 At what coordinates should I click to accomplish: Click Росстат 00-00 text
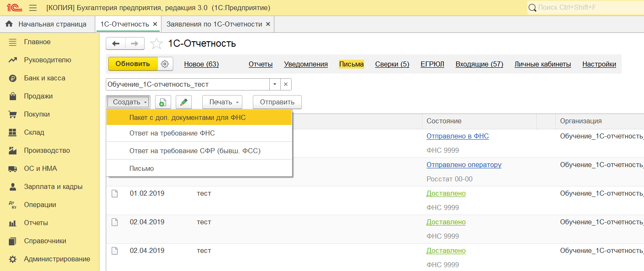450,179
